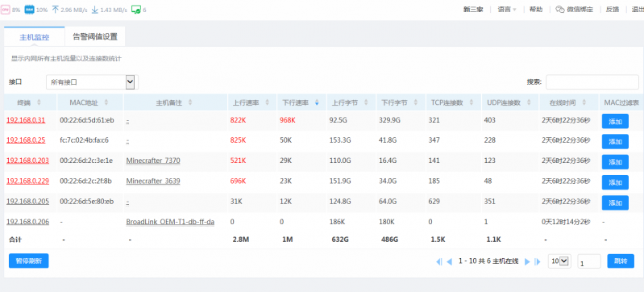This screenshot has width=644, height=292.
Task: Sort by 上行字节 column sort icon
Action: (x=366, y=102)
